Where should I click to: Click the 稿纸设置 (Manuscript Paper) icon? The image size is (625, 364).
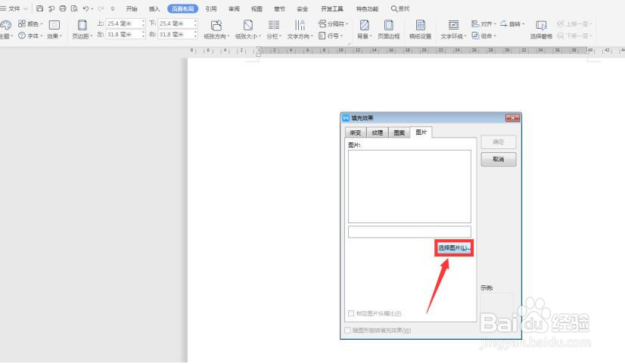pyautogui.click(x=420, y=25)
